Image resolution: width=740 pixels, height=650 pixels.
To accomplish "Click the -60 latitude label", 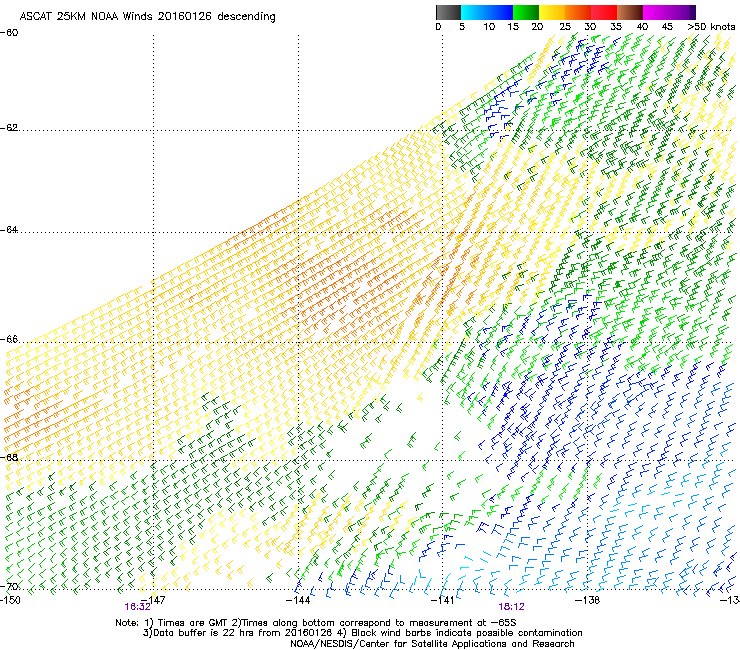I will (9, 33).
